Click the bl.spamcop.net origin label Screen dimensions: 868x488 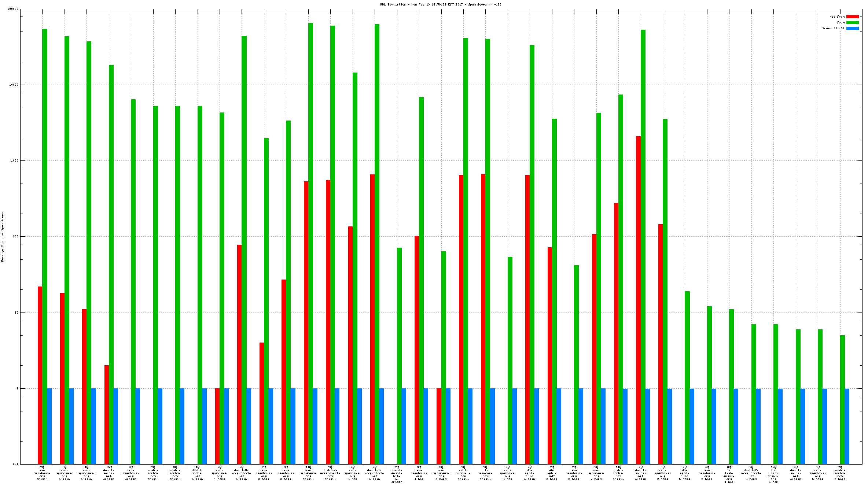[x=485, y=473]
